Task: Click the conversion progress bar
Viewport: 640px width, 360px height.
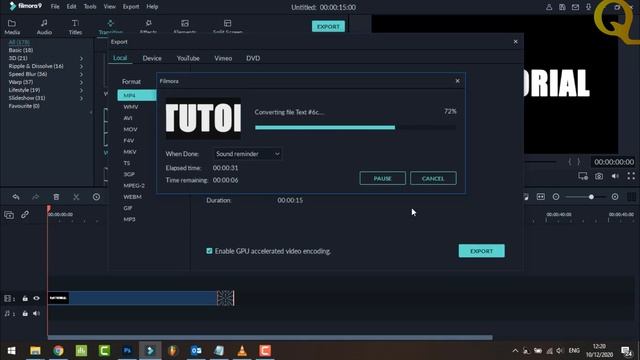Action: pos(356,128)
